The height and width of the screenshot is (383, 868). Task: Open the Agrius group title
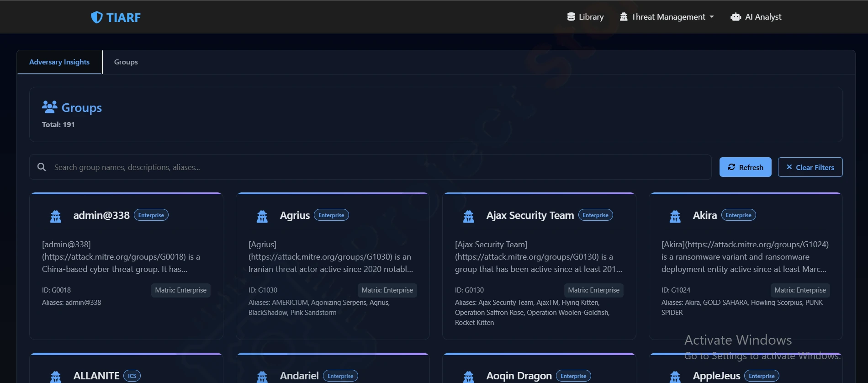(295, 215)
